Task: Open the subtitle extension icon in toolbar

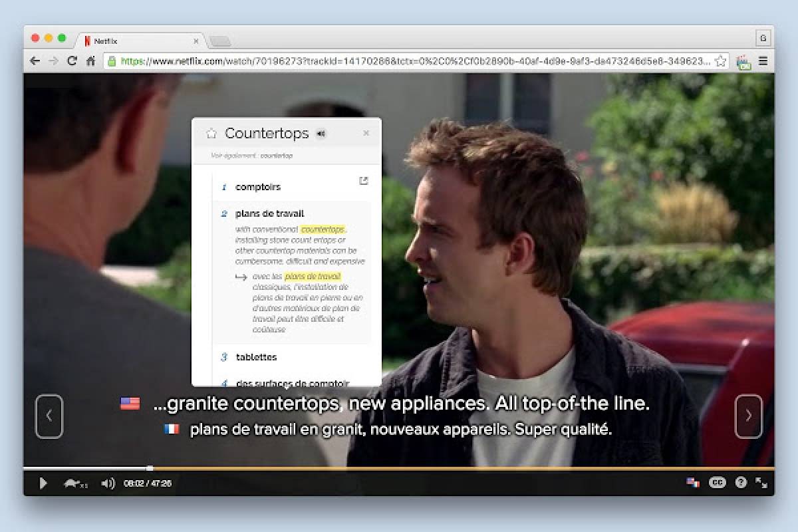Action: coord(744,62)
